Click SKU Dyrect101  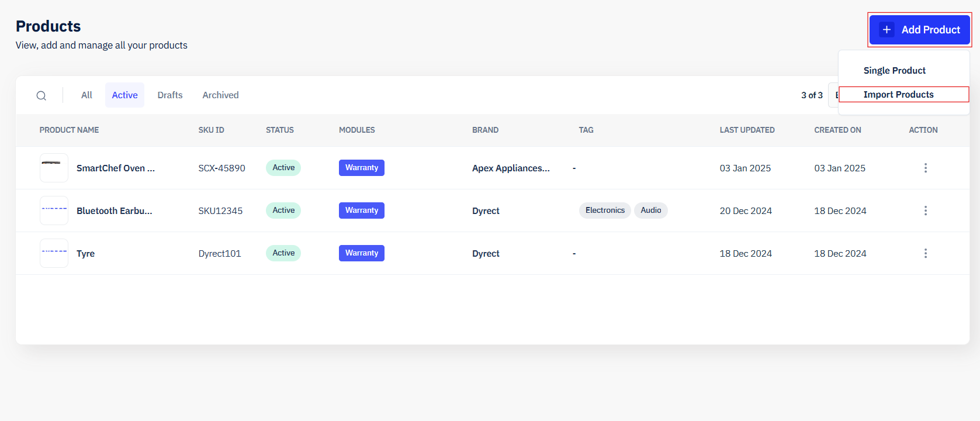(x=220, y=253)
